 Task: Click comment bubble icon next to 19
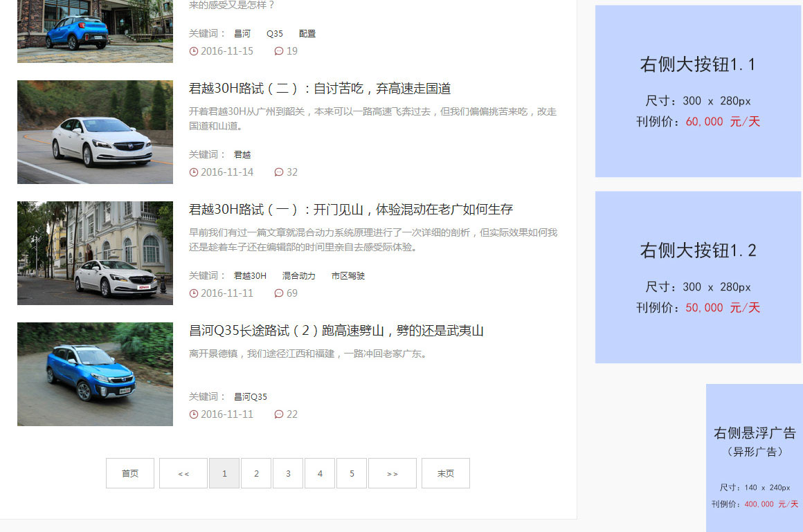278,51
